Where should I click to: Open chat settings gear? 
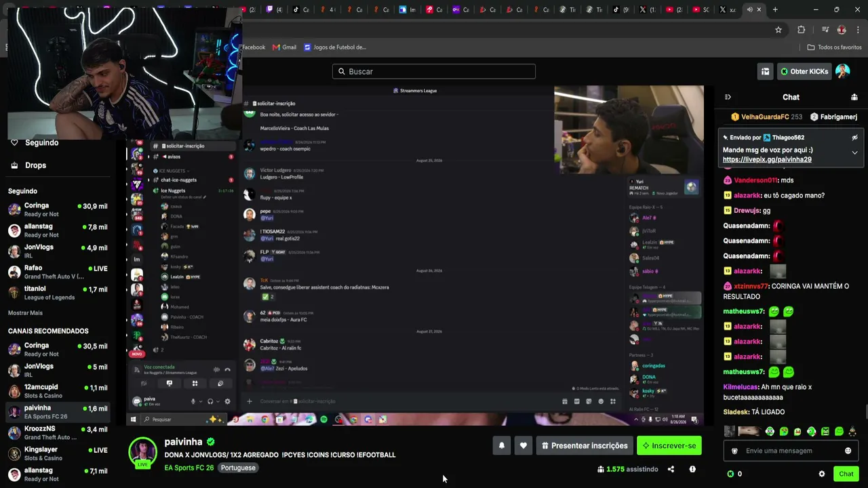822,474
